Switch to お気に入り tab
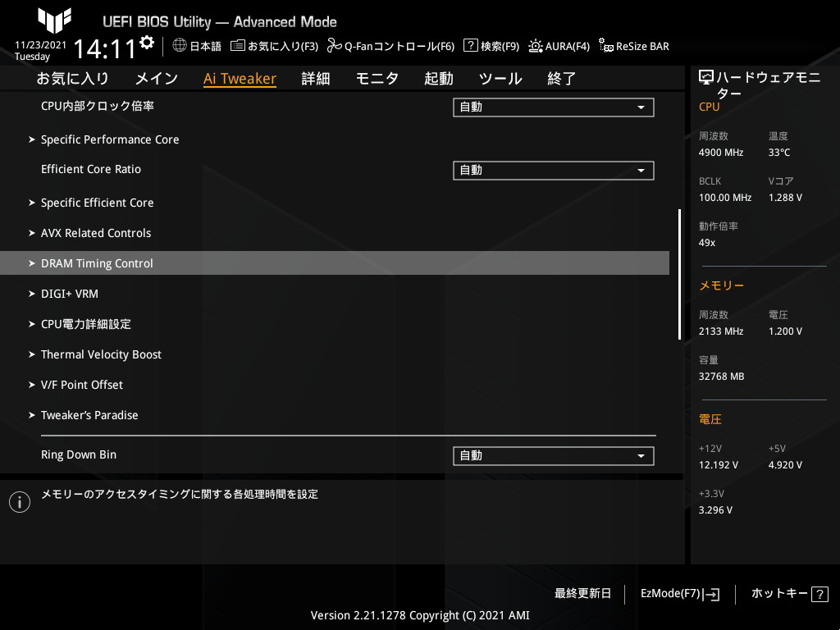 (x=72, y=79)
